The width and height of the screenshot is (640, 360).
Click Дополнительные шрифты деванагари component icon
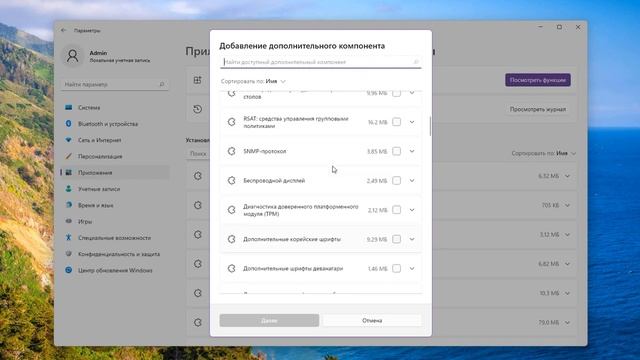pyautogui.click(x=231, y=269)
